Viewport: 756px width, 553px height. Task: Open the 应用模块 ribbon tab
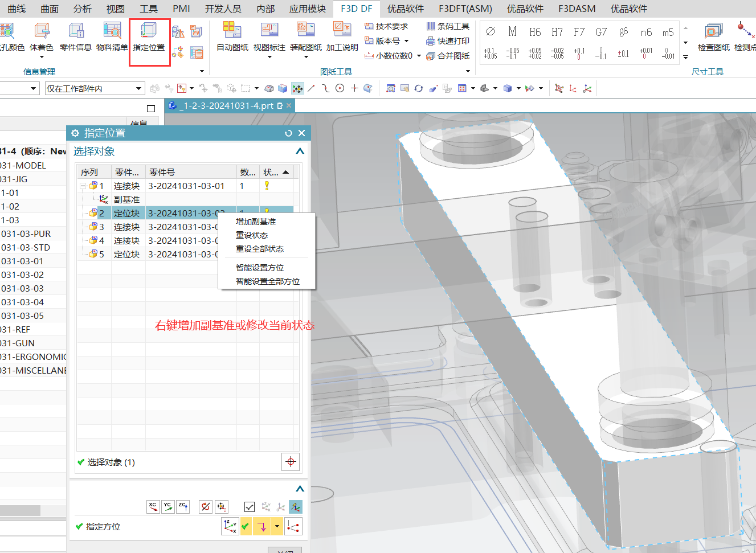point(308,9)
